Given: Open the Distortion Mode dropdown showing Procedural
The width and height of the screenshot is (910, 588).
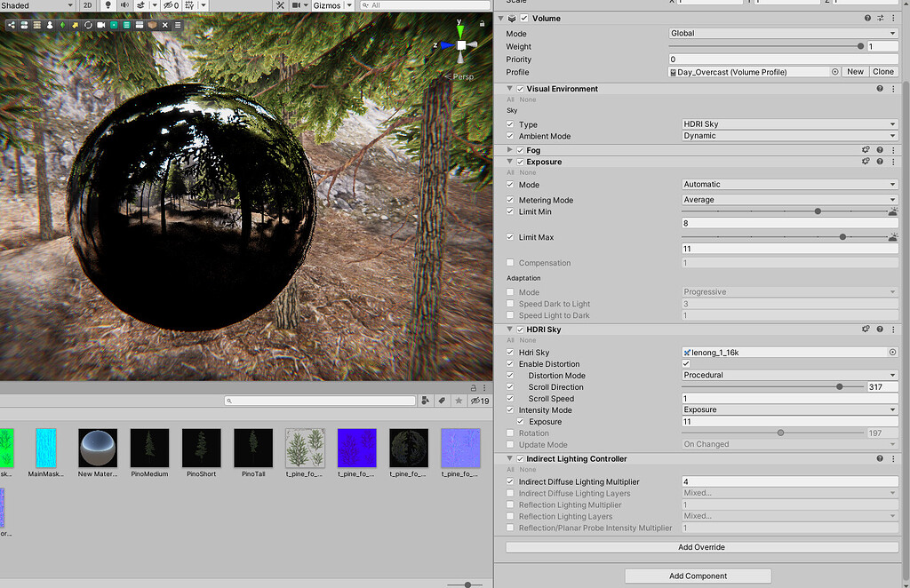Looking at the screenshot, I should tap(787, 375).
